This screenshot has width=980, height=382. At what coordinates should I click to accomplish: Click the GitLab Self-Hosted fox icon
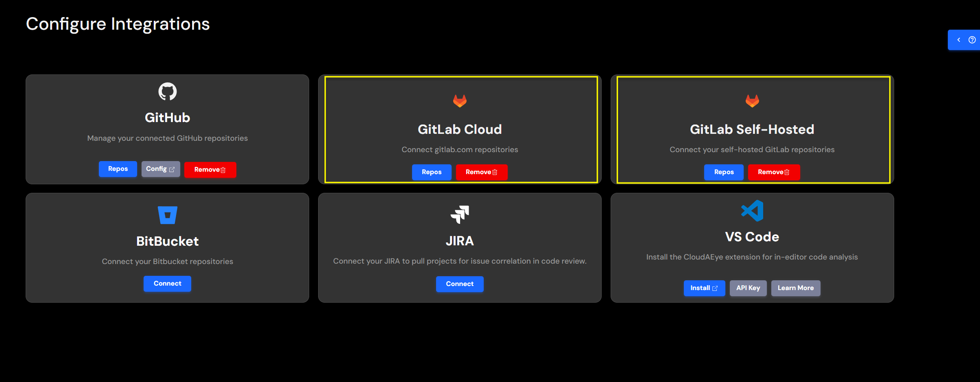(751, 101)
